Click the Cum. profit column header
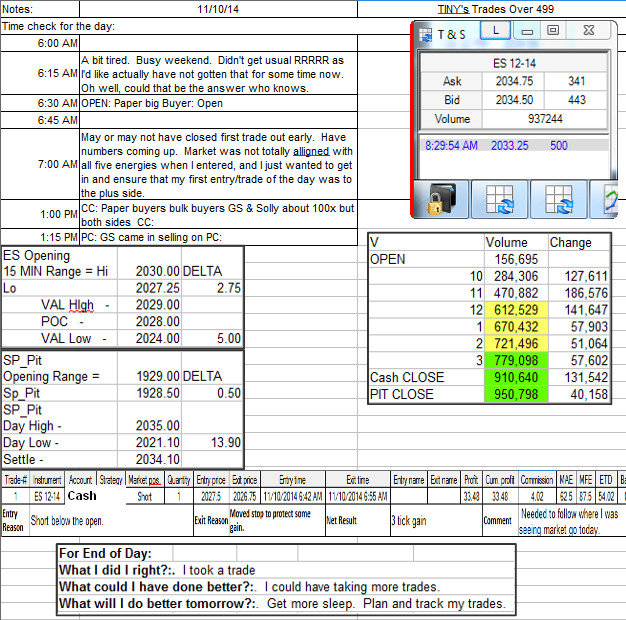The height and width of the screenshot is (620, 626). click(x=500, y=480)
